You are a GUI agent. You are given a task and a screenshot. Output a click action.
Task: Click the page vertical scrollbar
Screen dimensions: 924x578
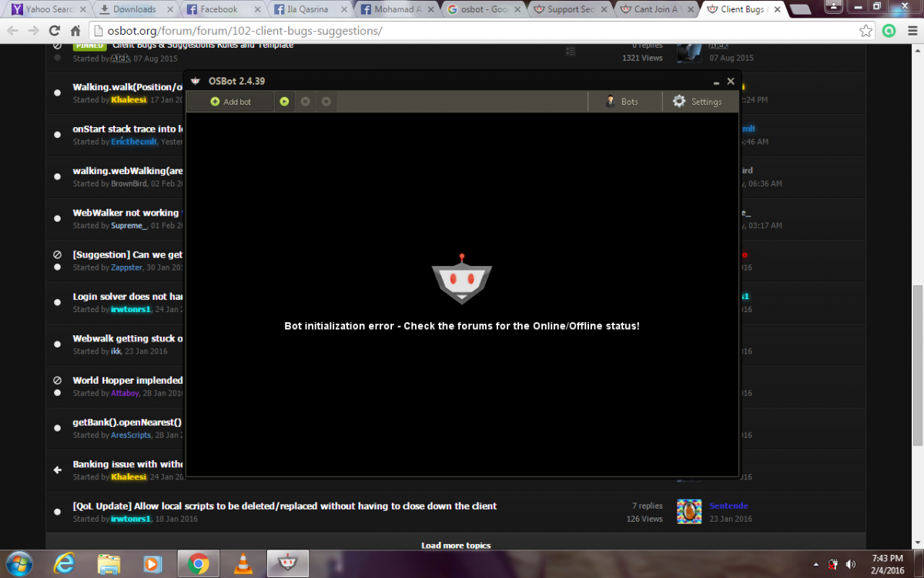pyautogui.click(x=917, y=362)
